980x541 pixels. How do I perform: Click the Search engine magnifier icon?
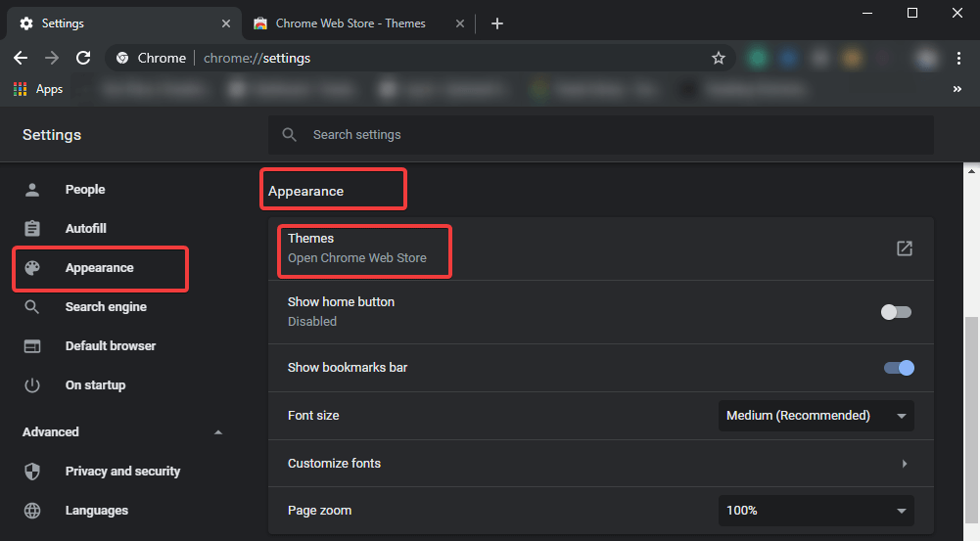coord(32,307)
